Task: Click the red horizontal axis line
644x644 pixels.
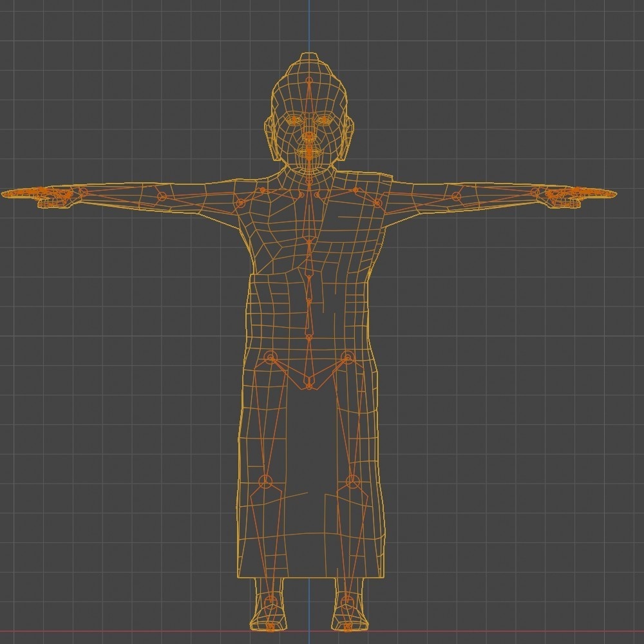Action: pyautogui.click(x=129, y=632)
